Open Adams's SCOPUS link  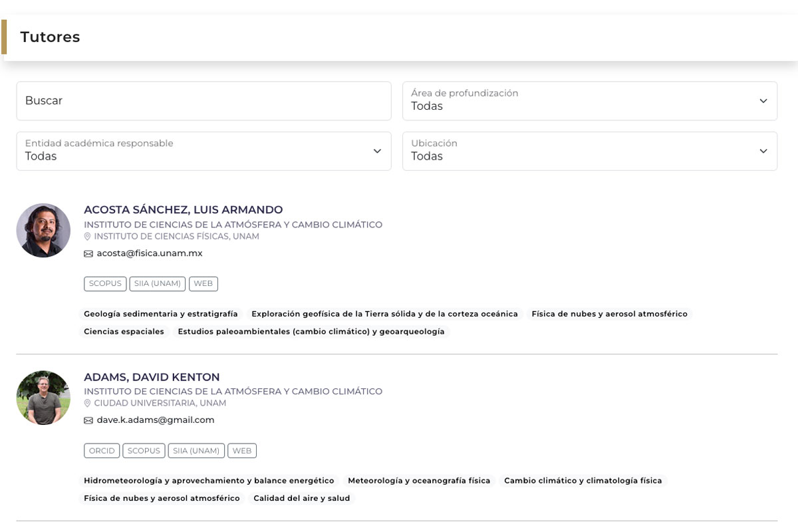(x=144, y=451)
